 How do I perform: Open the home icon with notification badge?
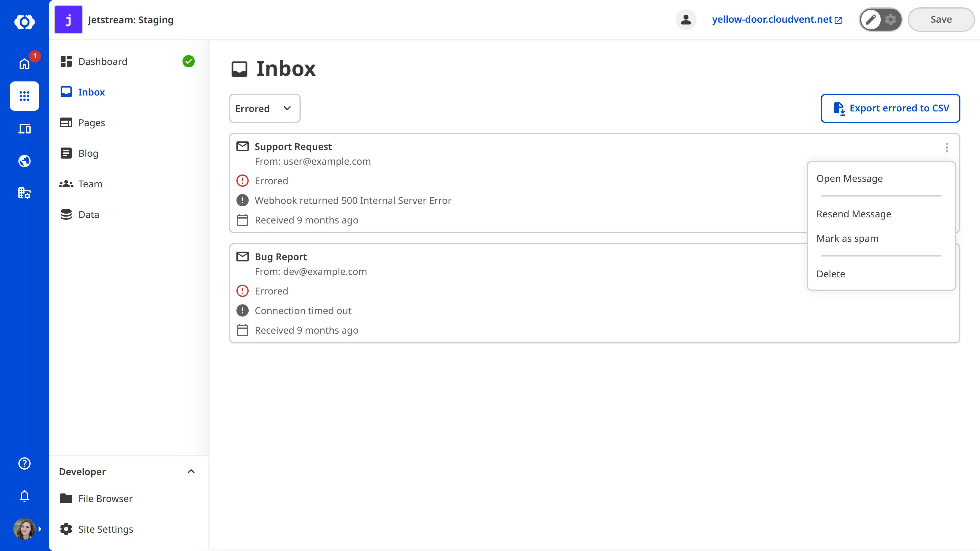pyautogui.click(x=24, y=63)
